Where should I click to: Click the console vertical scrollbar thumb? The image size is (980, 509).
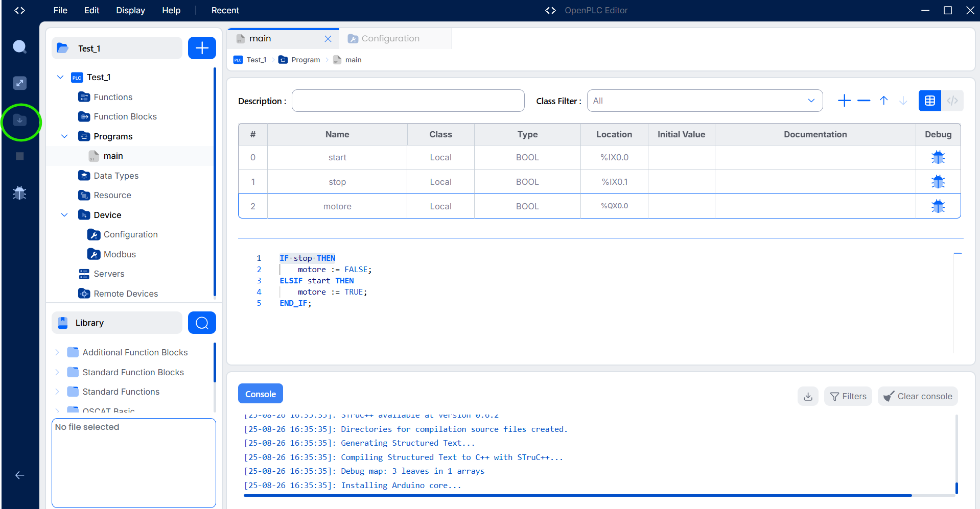pos(956,488)
